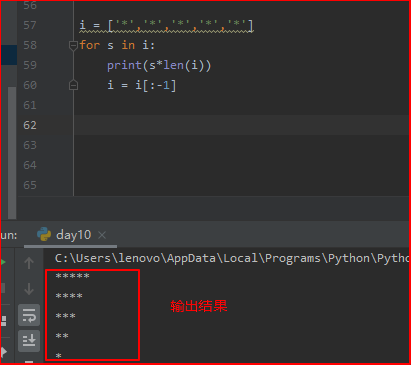Click the four-asterisk output line
The height and width of the screenshot is (365, 411).
(x=69, y=296)
